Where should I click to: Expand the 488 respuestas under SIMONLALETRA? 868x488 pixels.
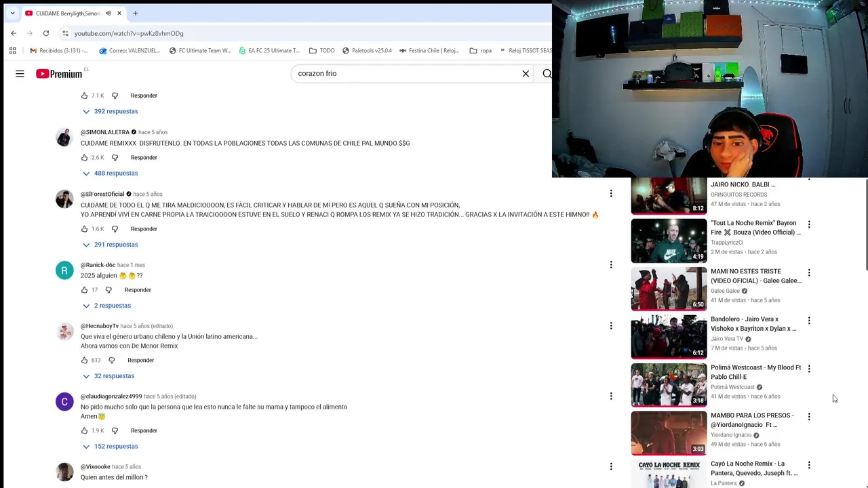tap(110, 173)
